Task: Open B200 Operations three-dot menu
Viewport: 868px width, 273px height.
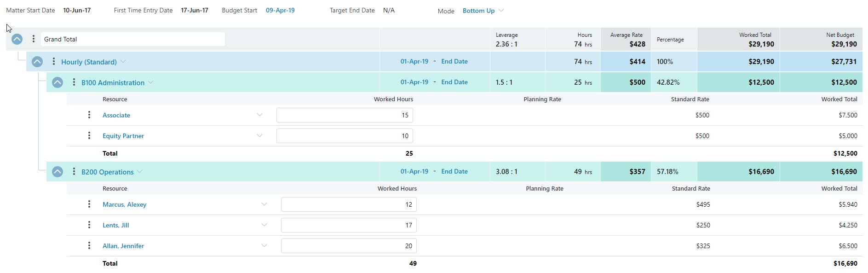Action: tap(74, 172)
